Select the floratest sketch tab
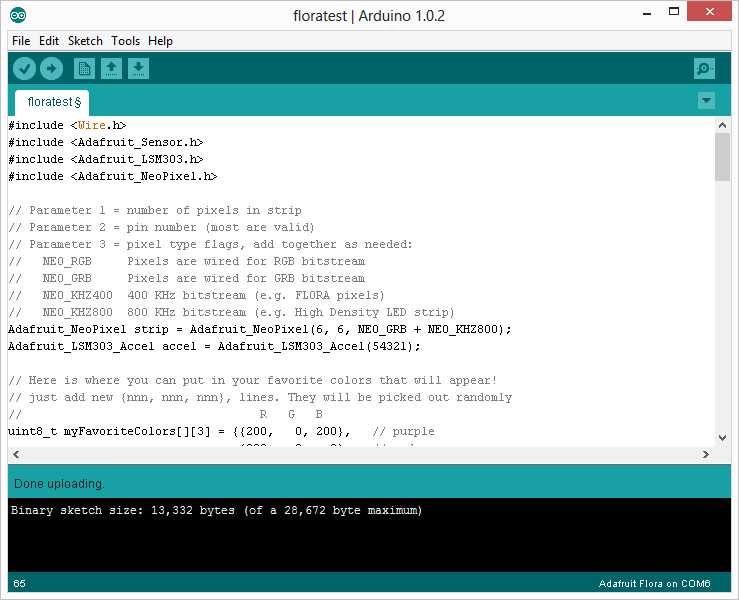Image resolution: width=739 pixels, height=600 pixels. pyautogui.click(x=52, y=102)
